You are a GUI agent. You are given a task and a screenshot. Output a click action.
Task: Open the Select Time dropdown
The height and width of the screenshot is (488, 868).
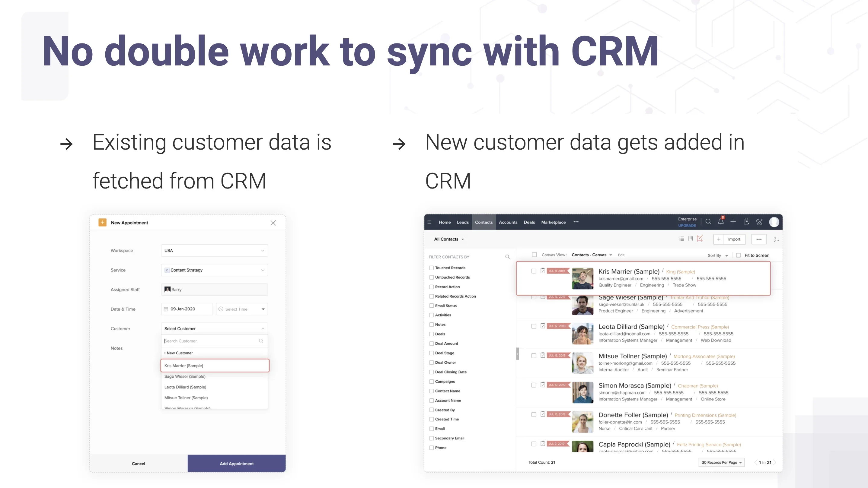click(x=242, y=309)
